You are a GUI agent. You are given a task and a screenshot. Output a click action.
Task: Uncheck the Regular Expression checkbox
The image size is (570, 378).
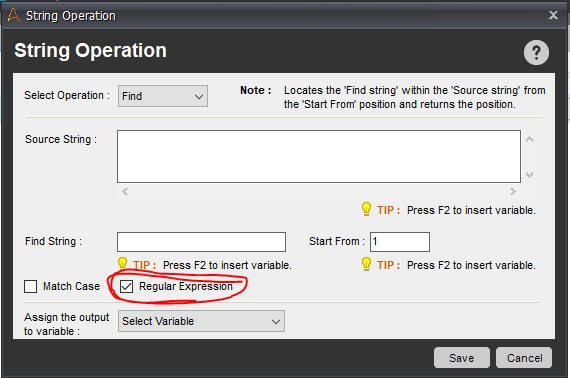click(x=127, y=286)
